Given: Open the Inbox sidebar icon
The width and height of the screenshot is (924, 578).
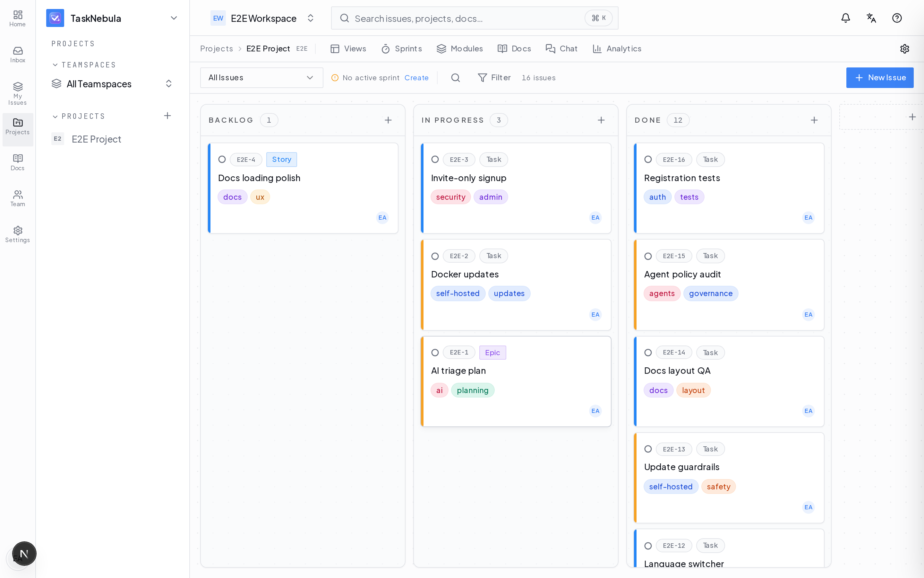Looking at the screenshot, I should [18, 55].
